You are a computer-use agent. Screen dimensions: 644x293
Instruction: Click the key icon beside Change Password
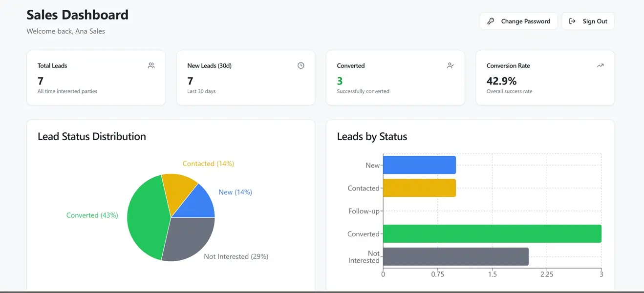[x=491, y=21]
